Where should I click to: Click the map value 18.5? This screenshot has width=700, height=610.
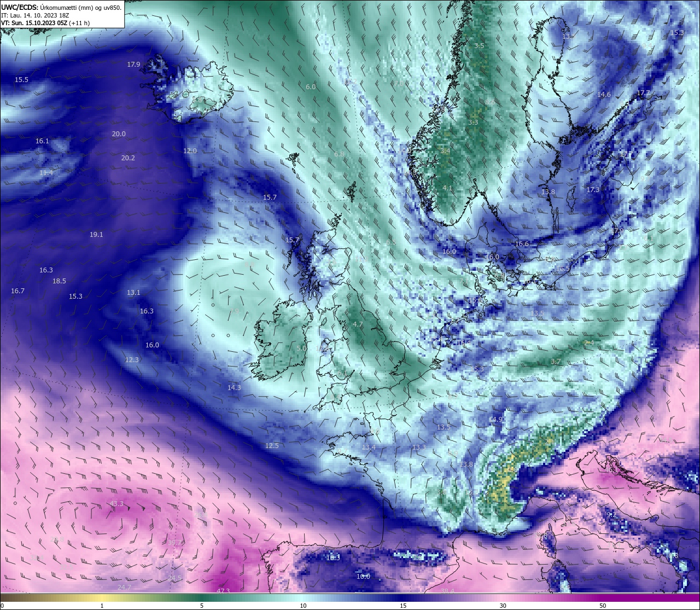[x=59, y=281]
